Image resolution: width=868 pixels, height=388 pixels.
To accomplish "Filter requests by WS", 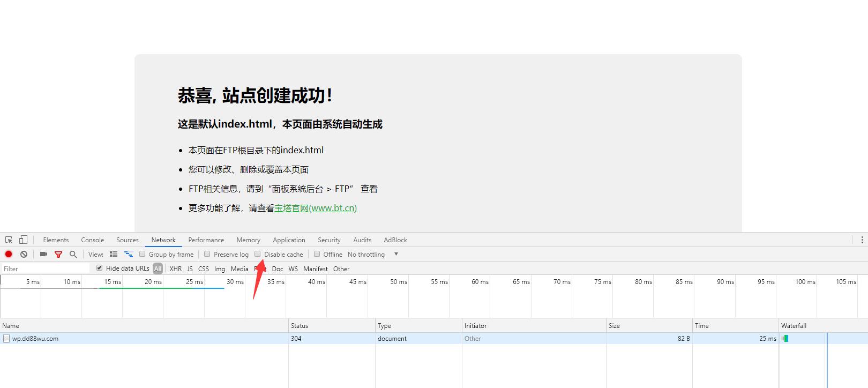I will click(x=293, y=269).
